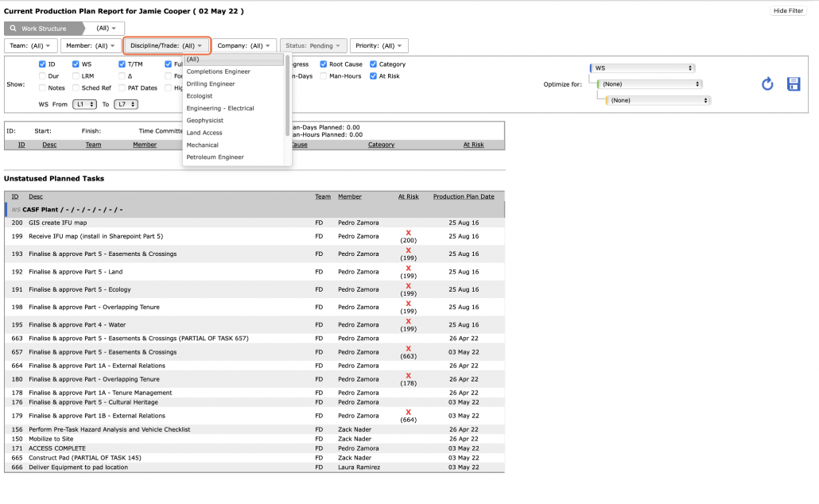Click the Work Structure search magnifier icon
The height and width of the screenshot is (504, 819).
[13, 28]
